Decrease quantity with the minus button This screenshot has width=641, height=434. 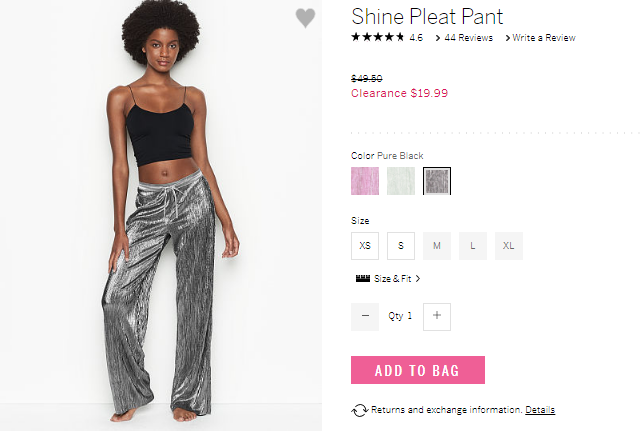(365, 316)
